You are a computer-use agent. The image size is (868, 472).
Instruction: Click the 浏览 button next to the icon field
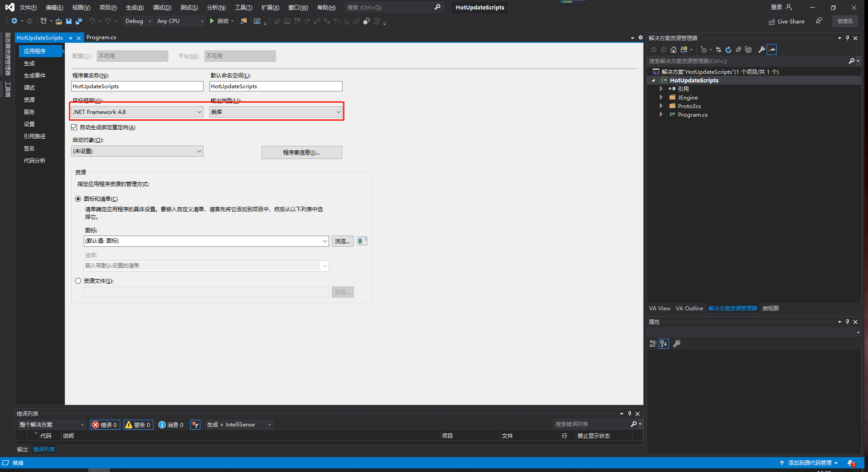point(343,241)
